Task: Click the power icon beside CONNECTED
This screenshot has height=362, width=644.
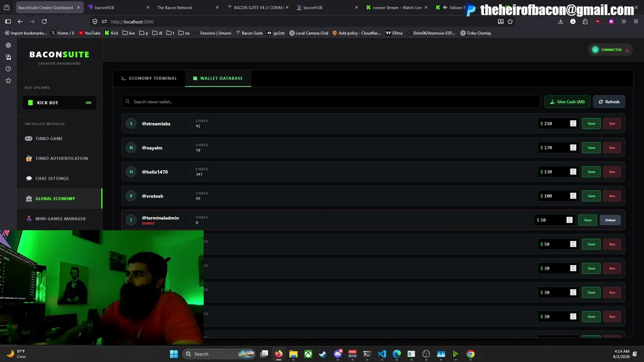Action: tap(627, 50)
